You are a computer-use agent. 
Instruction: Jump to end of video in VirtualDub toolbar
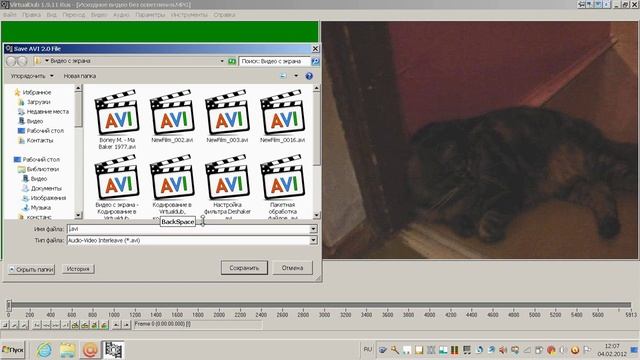(65, 325)
